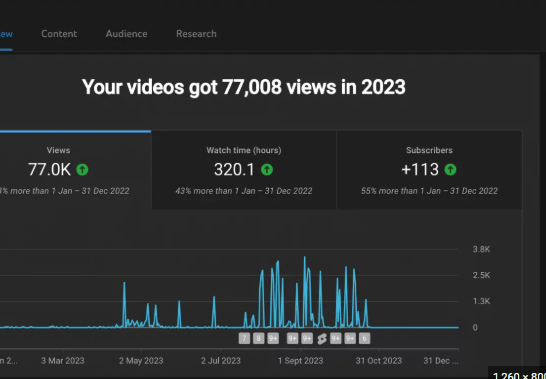Screen dimensions: 546x379
Task: Open the video marker labeled 6
Action: (x=364, y=339)
